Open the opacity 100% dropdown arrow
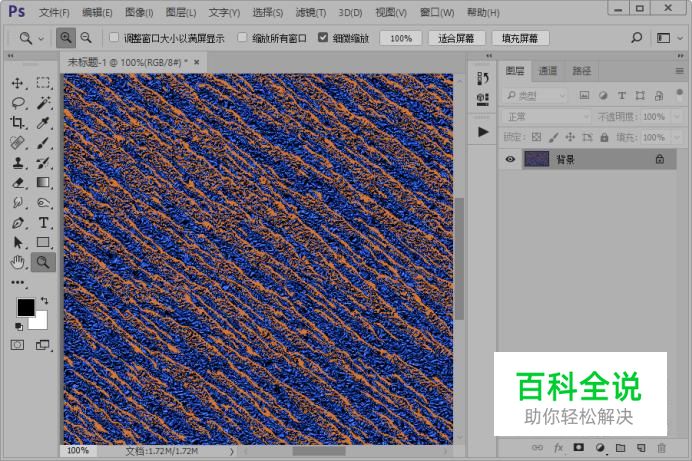 click(x=677, y=116)
